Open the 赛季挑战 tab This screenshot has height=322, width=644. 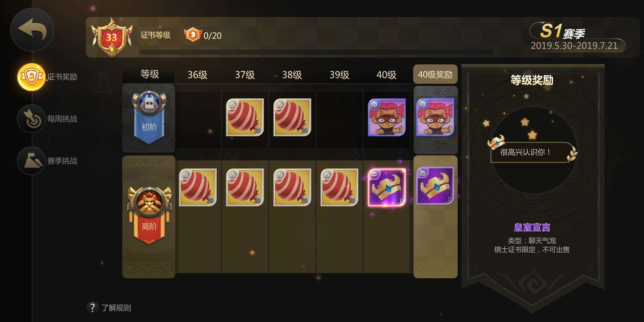[x=48, y=161]
